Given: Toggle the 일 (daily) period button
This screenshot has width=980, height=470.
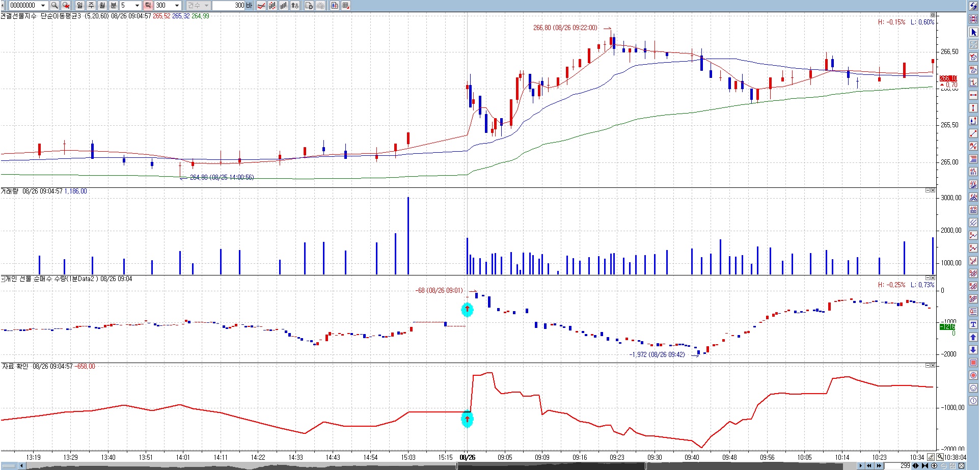Looking at the screenshot, I should (x=80, y=6).
